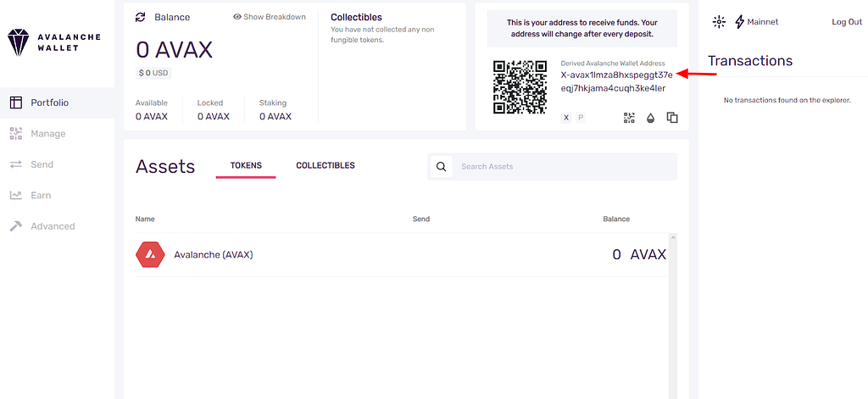This screenshot has height=399, width=868.
Task: Click the Send column header
Action: (421, 219)
